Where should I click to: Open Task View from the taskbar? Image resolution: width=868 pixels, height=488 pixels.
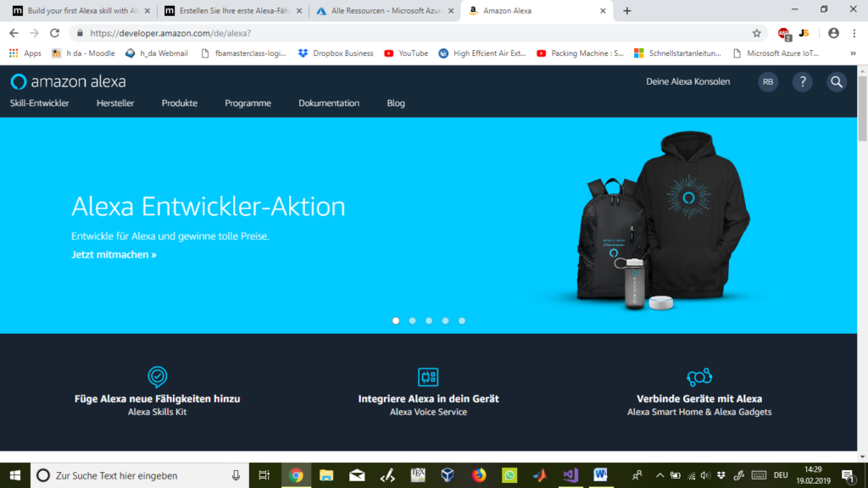coord(264,475)
